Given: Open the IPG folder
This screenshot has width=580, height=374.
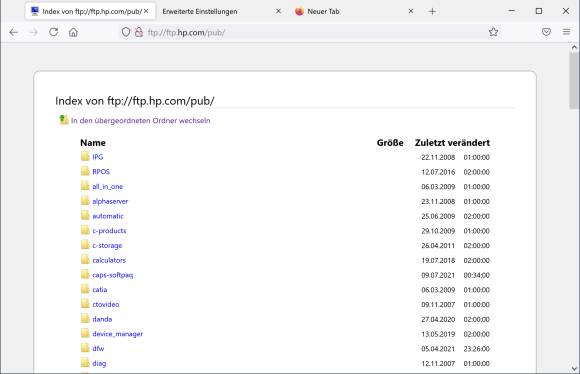Looking at the screenshot, I should coord(98,157).
